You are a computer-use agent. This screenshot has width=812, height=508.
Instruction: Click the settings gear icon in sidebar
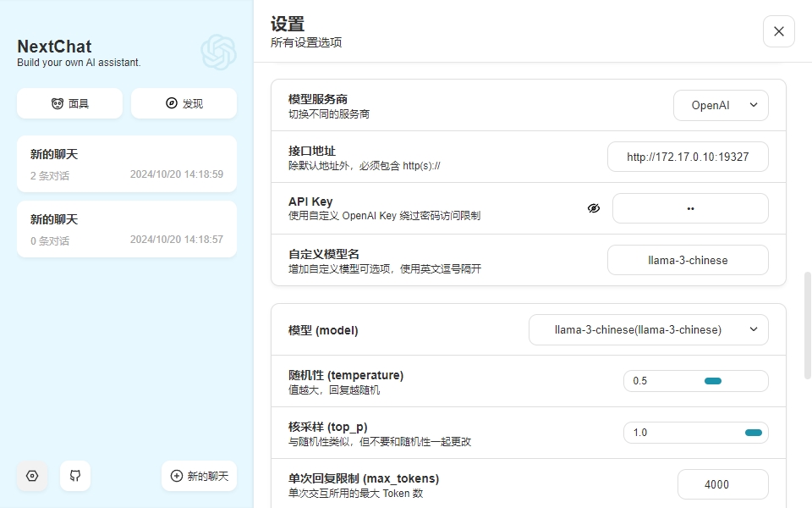(32, 476)
